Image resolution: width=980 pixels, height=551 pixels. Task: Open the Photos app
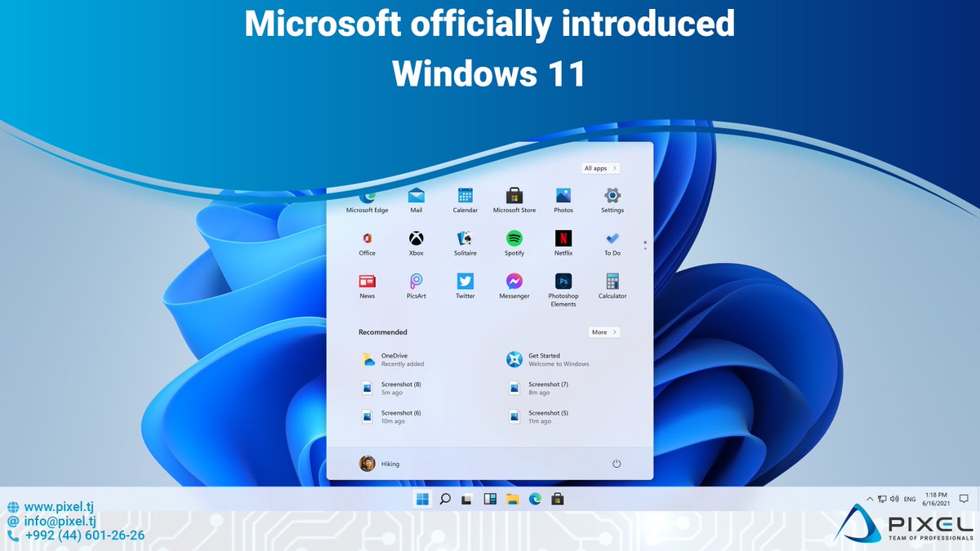(563, 201)
